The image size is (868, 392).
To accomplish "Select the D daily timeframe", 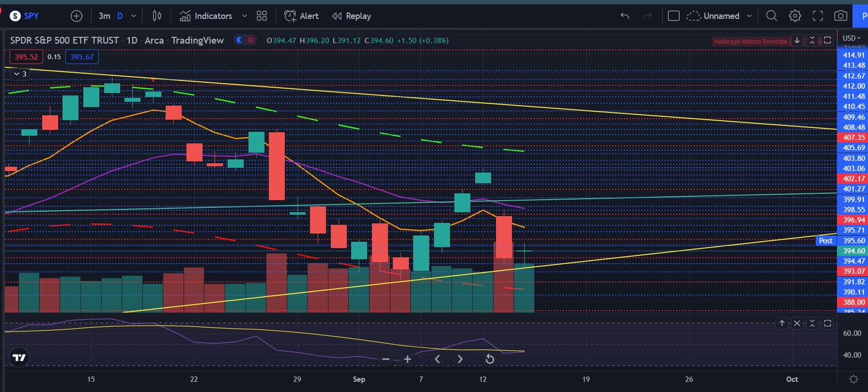I will 120,16.
